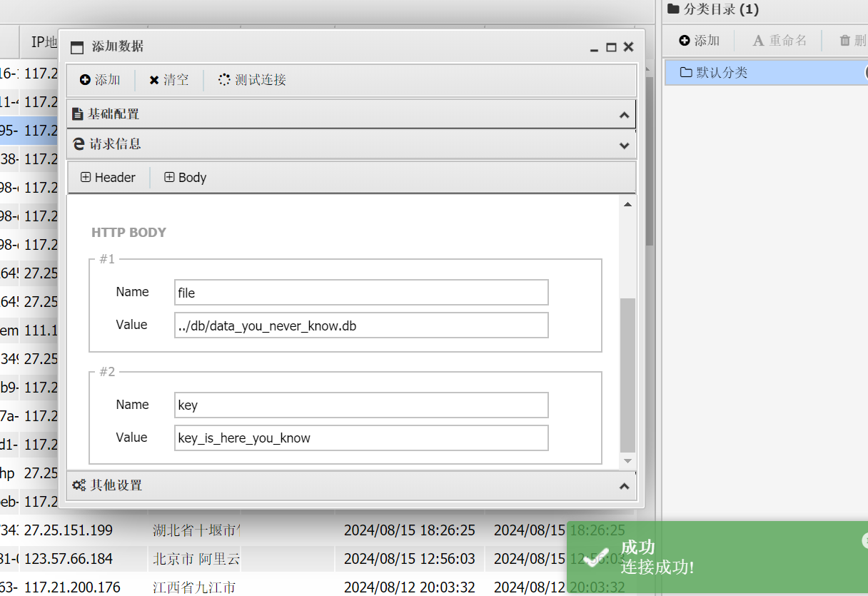Screen dimensions: 868x596
Task: Click the db path Value field
Action: (x=361, y=325)
